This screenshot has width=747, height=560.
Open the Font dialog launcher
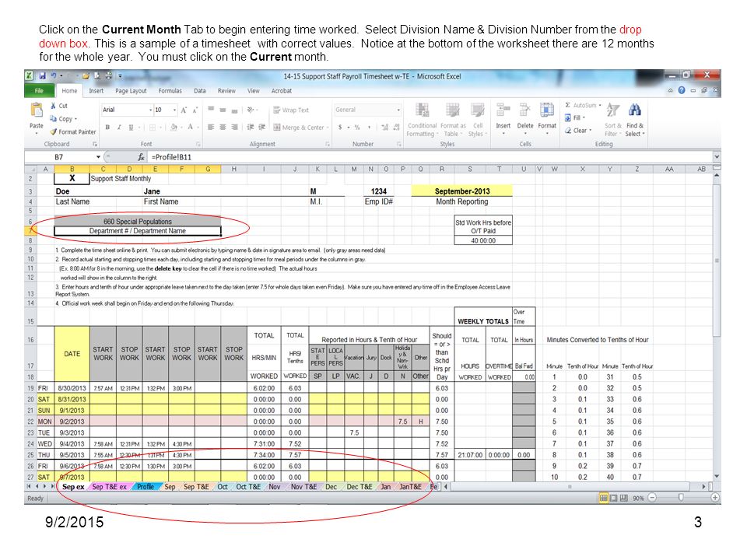198,144
